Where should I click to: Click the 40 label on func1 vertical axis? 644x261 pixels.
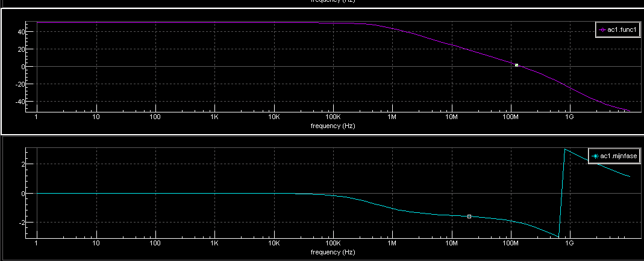pyautogui.click(x=20, y=31)
